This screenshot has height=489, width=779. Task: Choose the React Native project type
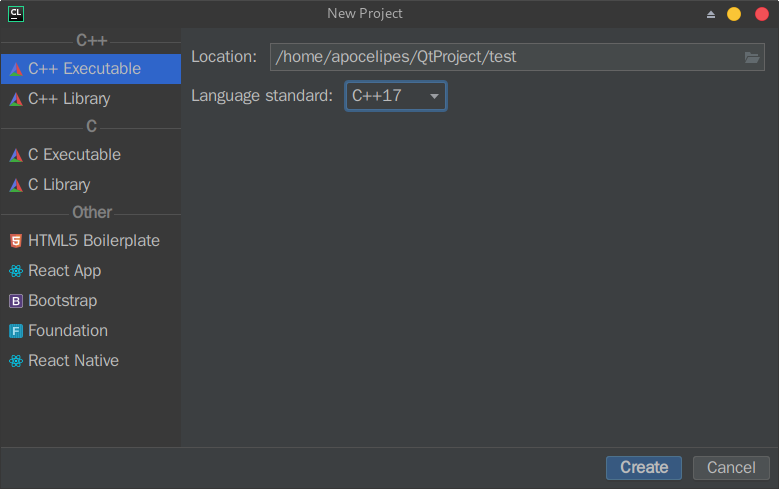(x=73, y=361)
